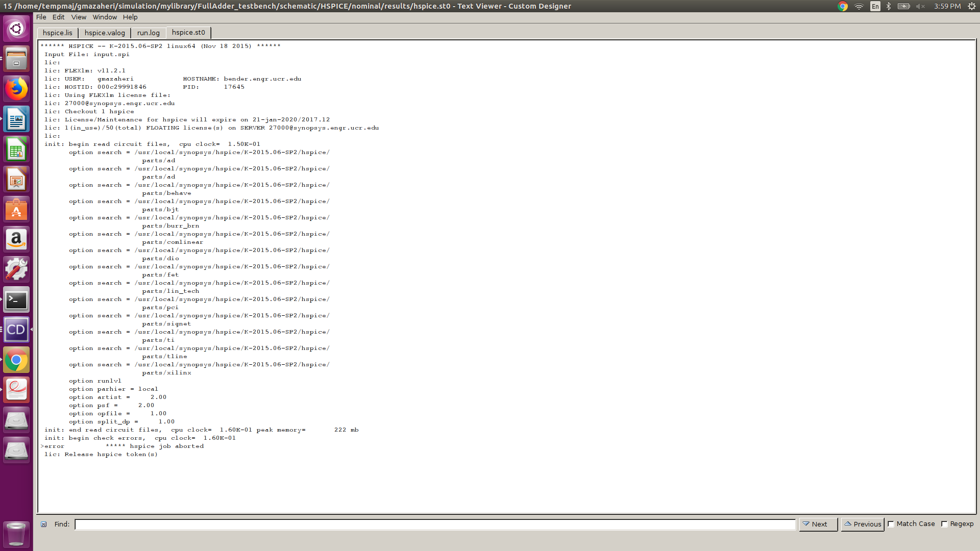Open a terminal from the dock
This screenshot has width=980, height=551.
point(16,300)
